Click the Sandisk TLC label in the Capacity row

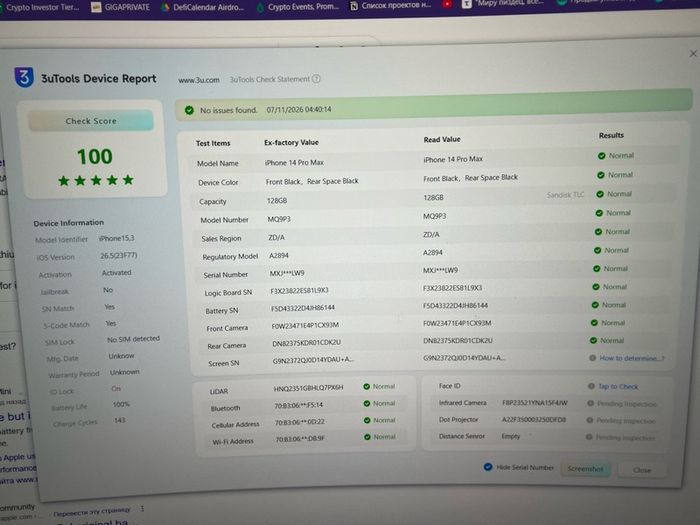point(565,195)
